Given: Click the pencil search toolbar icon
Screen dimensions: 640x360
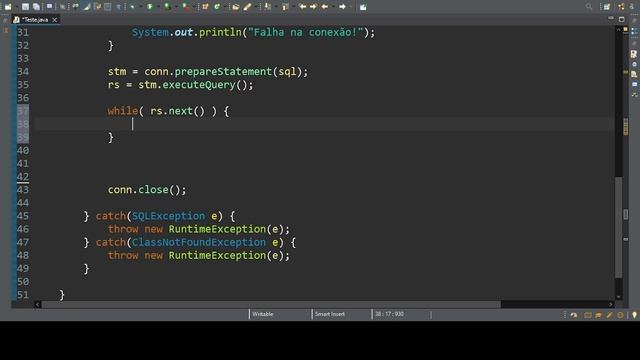Looking at the screenshot, I should [x=247, y=7].
